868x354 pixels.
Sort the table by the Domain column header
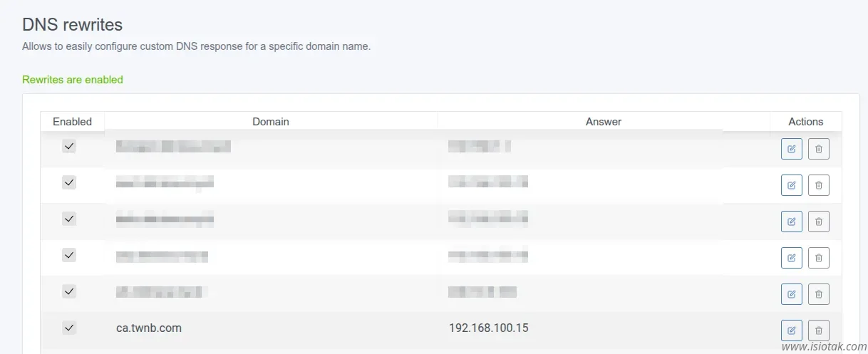[271, 122]
